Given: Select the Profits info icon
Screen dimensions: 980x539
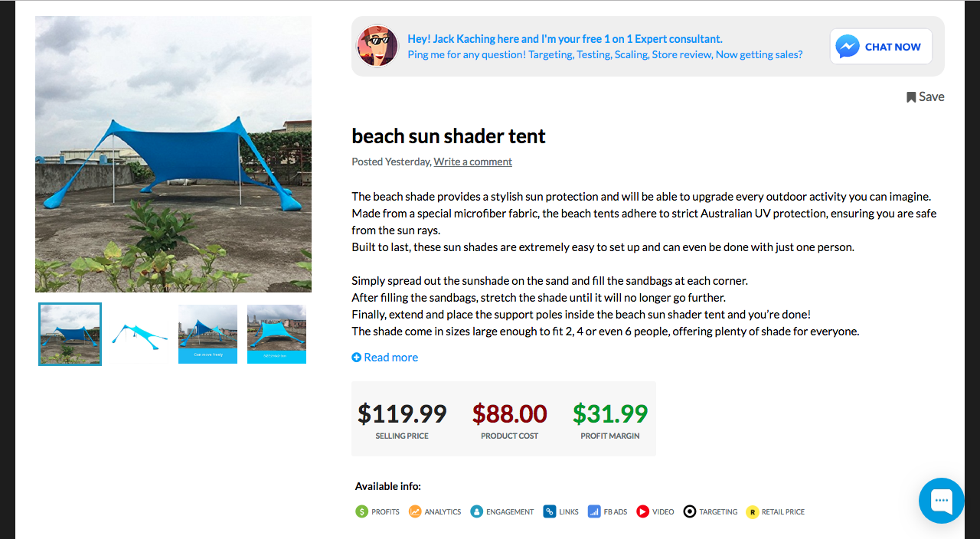Looking at the screenshot, I should tap(361, 511).
